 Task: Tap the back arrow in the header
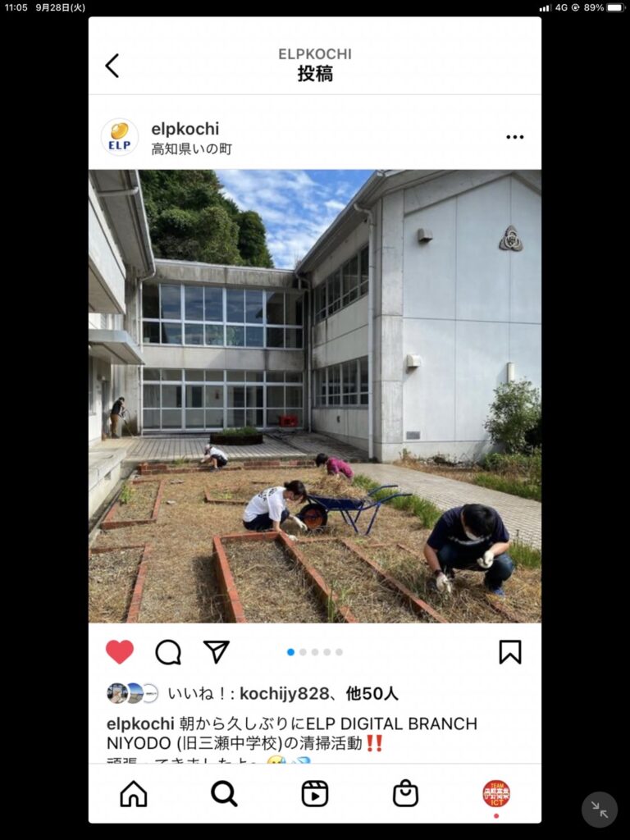112,66
